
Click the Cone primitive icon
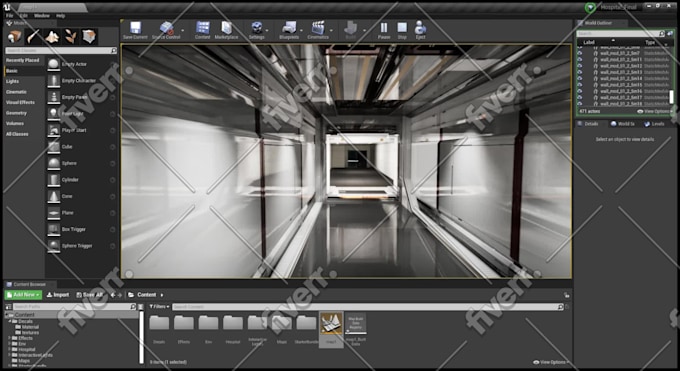[x=53, y=196]
